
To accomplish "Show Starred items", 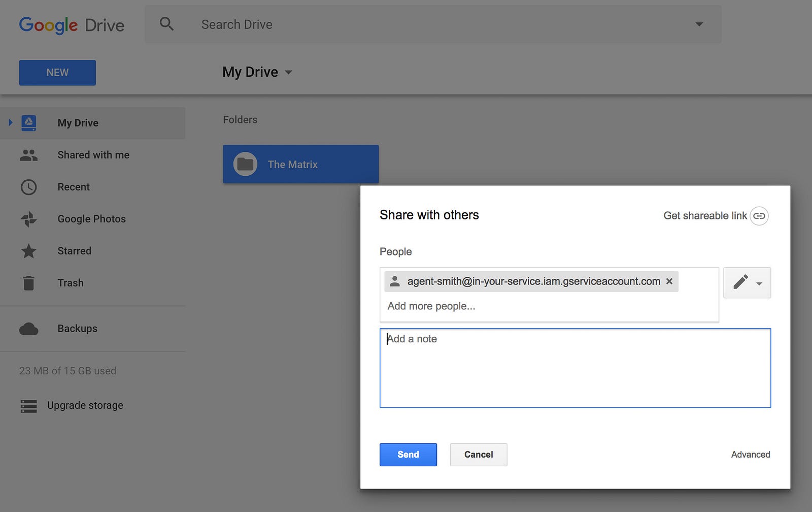I will click(75, 251).
